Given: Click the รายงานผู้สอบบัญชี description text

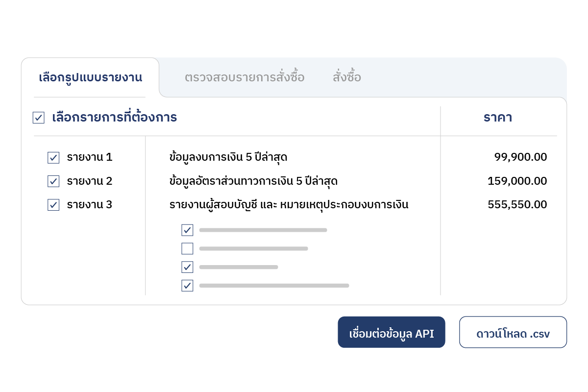Looking at the screenshot, I should (289, 205).
